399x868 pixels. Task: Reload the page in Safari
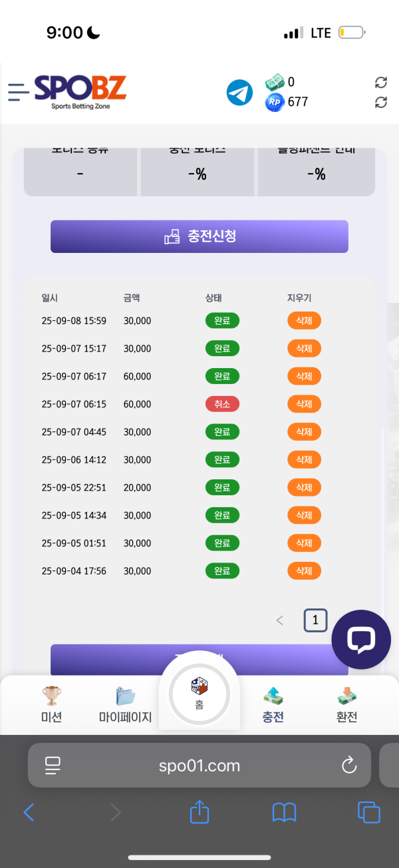[349, 765]
